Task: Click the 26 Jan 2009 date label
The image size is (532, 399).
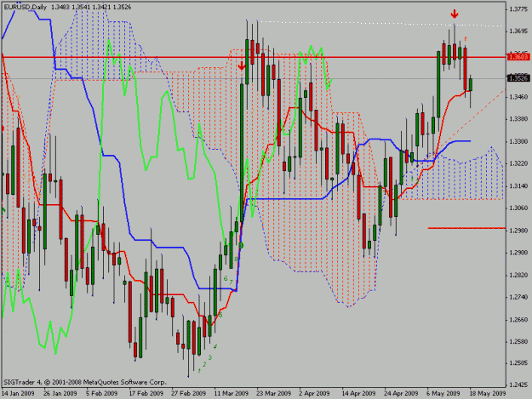Action: click(60, 393)
